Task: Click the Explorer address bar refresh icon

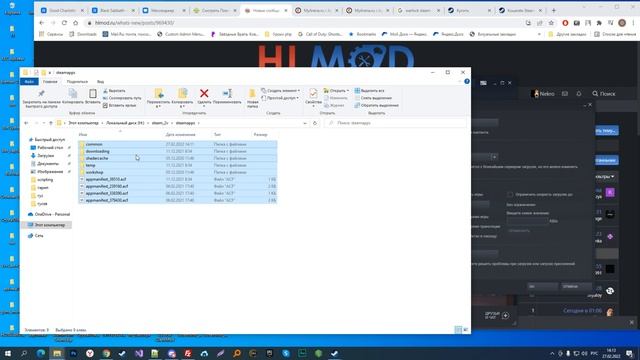Action: pyautogui.click(x=315, y=123)
